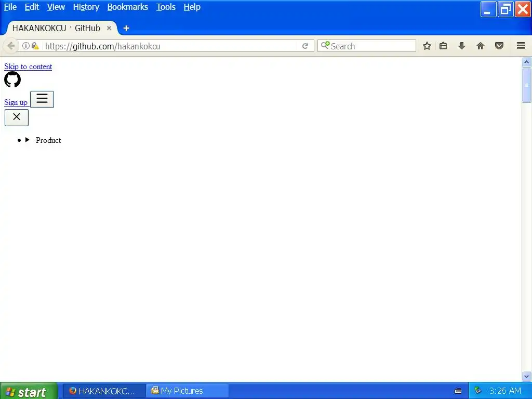Open the Firefox hamburger menu
The height and width of the screenshot is (399, 532).
coord(521,46)
